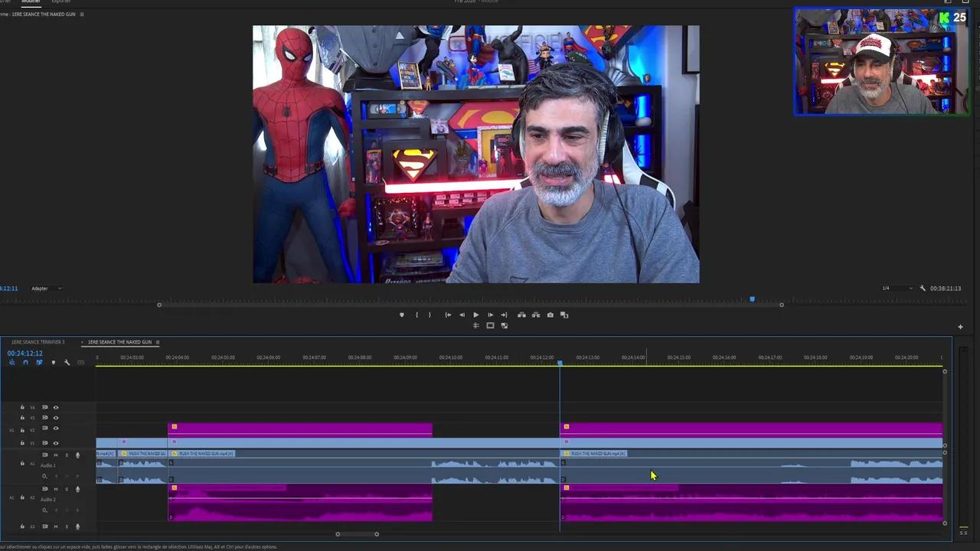The image size is (980, 551).
Task: Click the Mark Out icon in the Program Monitor
Action: tap(430, 315)
